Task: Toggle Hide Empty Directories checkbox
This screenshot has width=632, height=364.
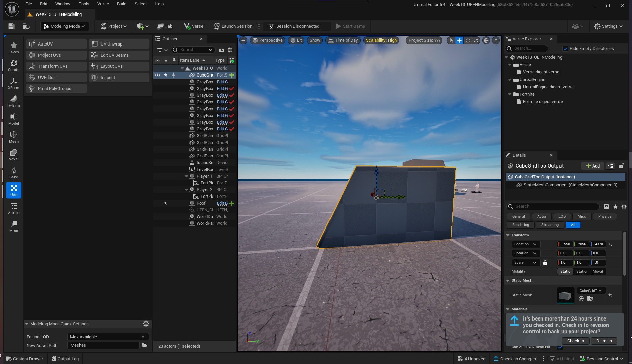Action: 566,49
